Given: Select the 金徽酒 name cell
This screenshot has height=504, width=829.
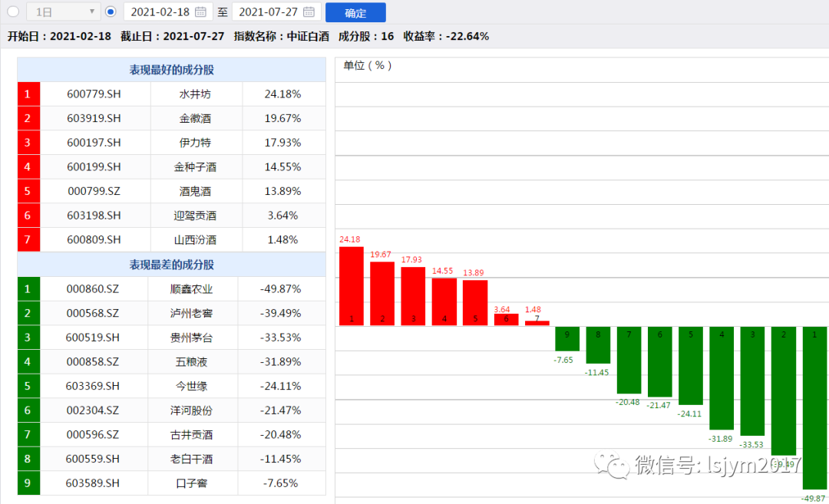Looking at the screenshot, I should 196,118.
